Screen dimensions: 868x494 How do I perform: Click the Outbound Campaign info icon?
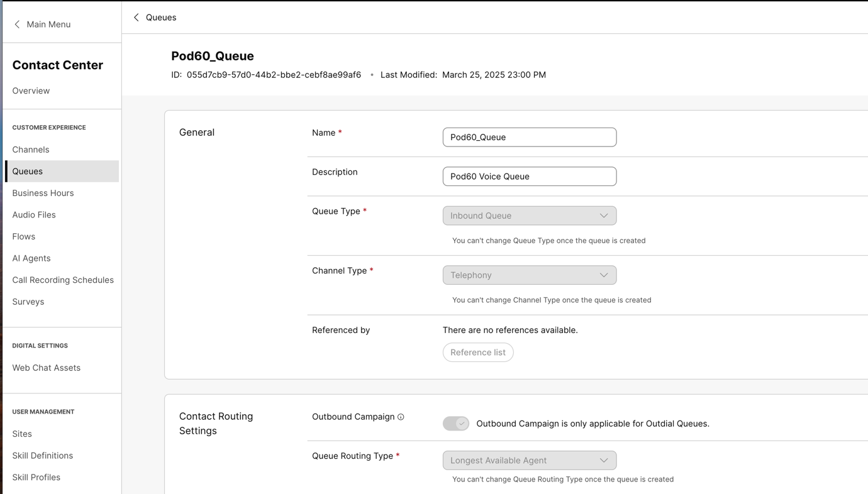pyautogui.click(x=401, y=417)
